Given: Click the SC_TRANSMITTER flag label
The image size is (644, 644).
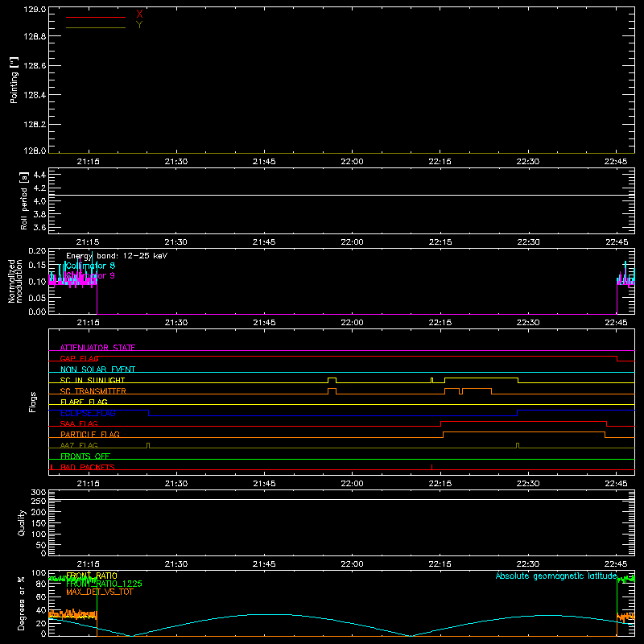Looking at the screenshot, I should tap(93, 391).
